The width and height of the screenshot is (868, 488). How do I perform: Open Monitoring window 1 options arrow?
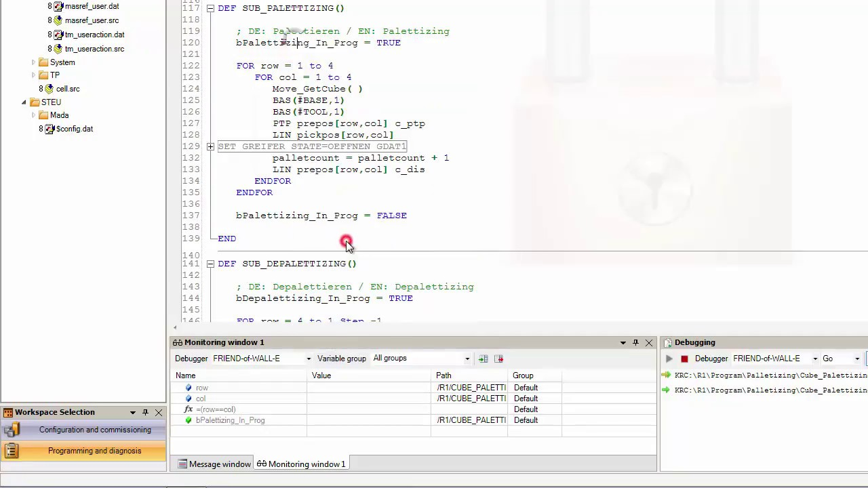[x=623, y=343]
